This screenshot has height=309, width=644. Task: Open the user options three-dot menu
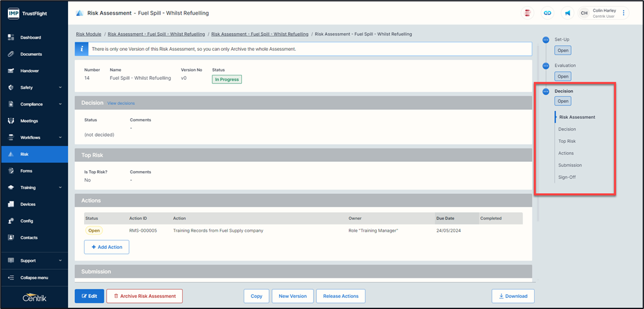(624, 13)
